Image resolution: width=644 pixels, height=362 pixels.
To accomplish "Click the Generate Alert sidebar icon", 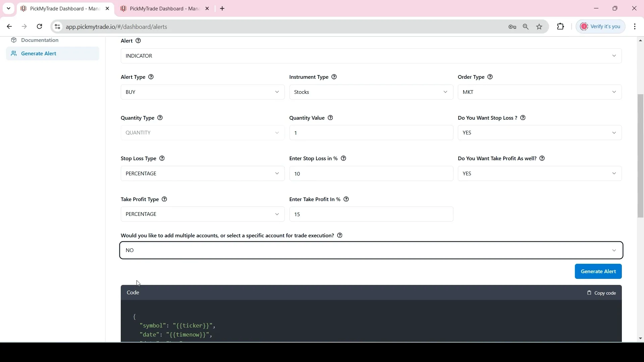I will tap(14, 54).
